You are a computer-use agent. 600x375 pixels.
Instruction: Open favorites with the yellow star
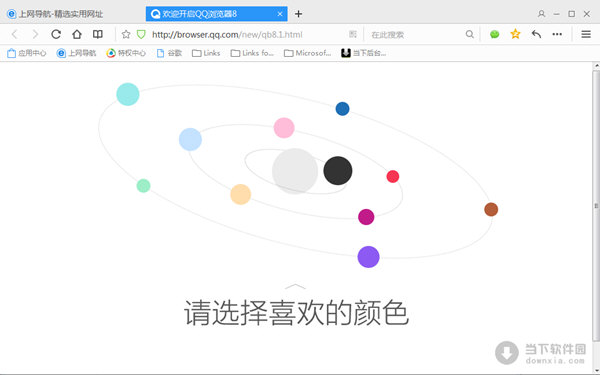pos(515,34)
